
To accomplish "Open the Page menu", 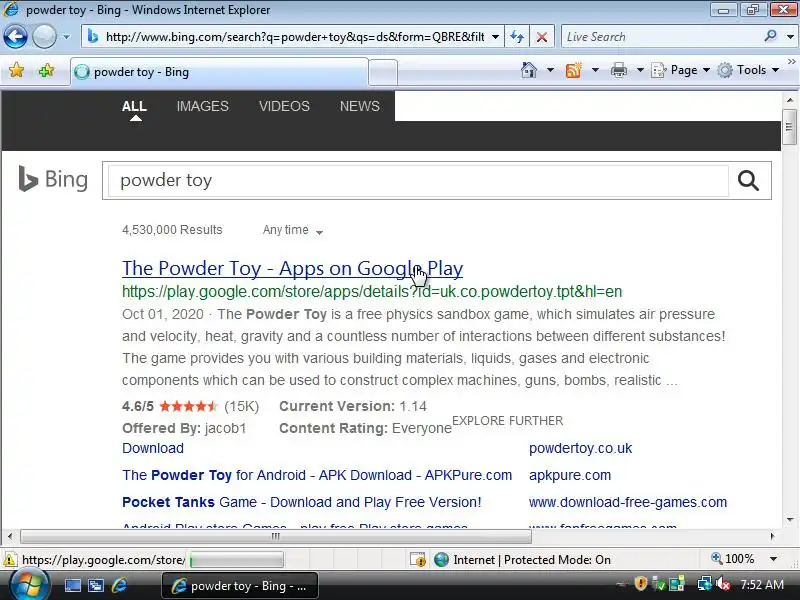I will tap(681, 70).
